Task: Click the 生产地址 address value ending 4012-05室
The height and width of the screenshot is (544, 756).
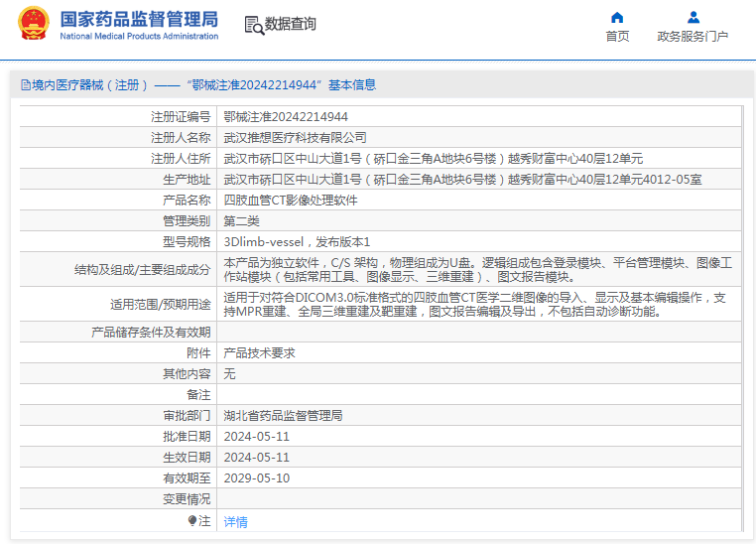Action: pyautogui.click(x=462, y=180)
